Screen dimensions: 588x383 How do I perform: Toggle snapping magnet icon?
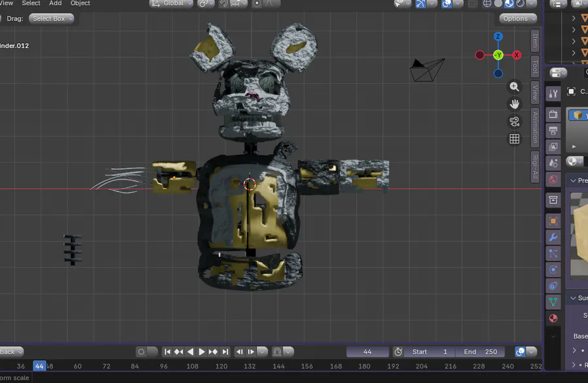(223, 3)
